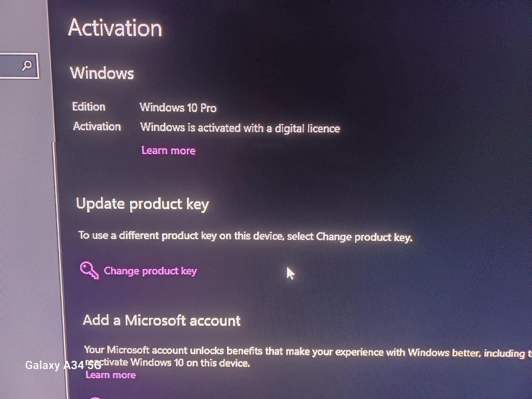Viewport: 532px width, 399px height.
Task: Select the Windows 10 Pro edition text
Action: click(x=178, y=107)
